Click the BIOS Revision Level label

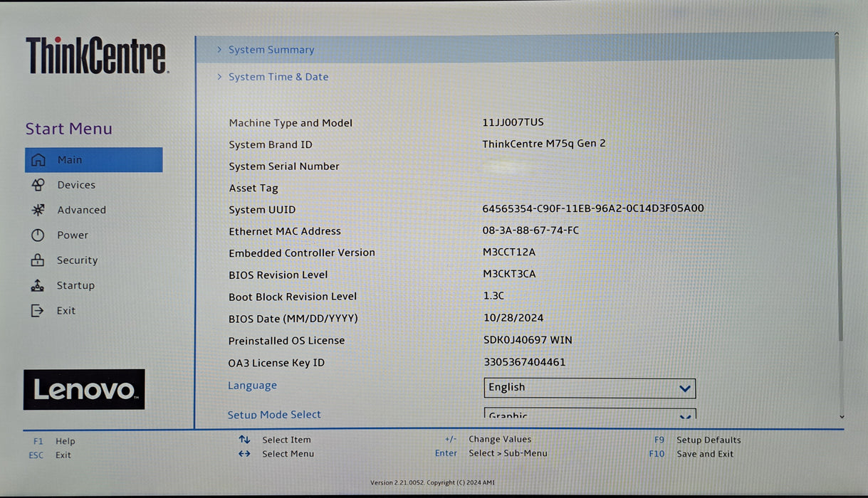(x=278, y=275)
